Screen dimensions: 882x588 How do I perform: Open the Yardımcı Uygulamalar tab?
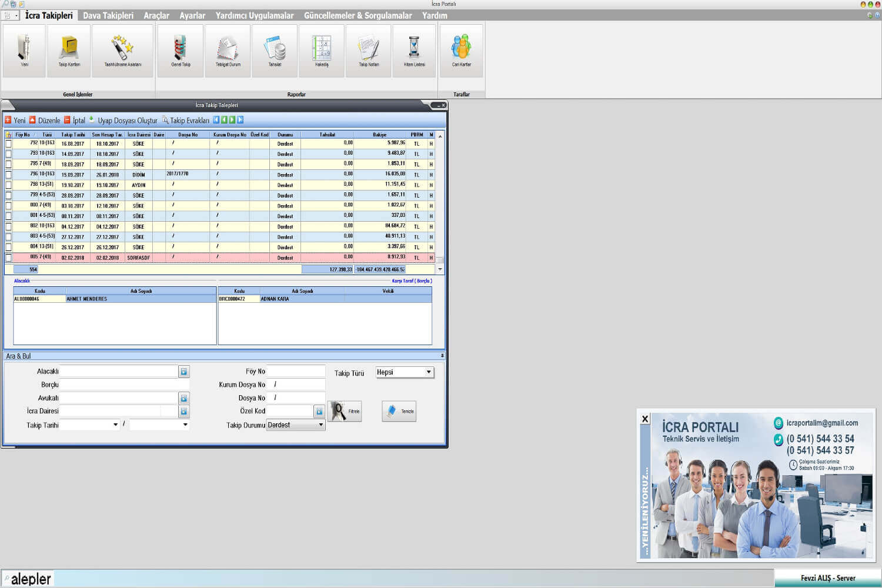tap(254, 16)
